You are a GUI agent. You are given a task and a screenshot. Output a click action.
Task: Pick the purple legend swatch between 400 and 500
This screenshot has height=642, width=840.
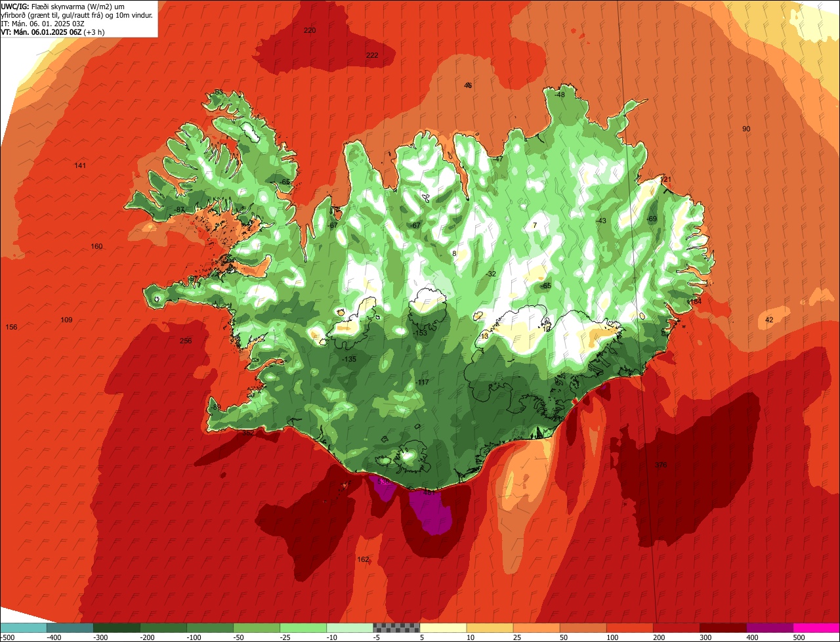click(769, 628)
